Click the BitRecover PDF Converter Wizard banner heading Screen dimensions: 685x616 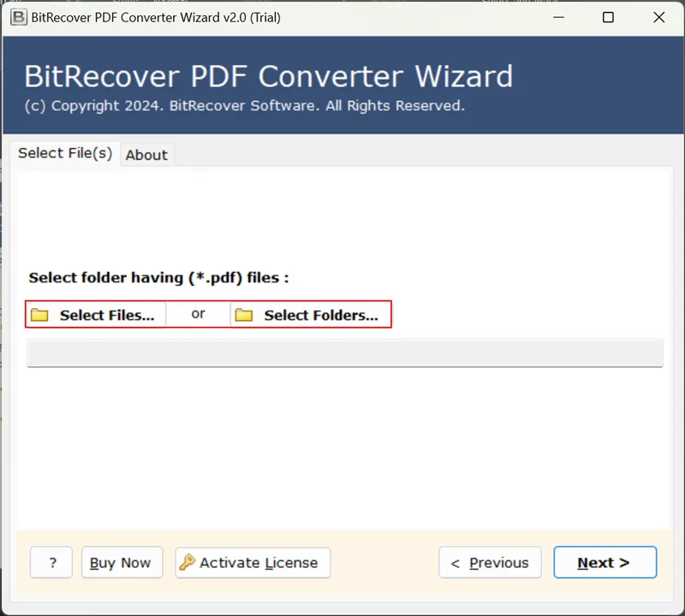268,76
